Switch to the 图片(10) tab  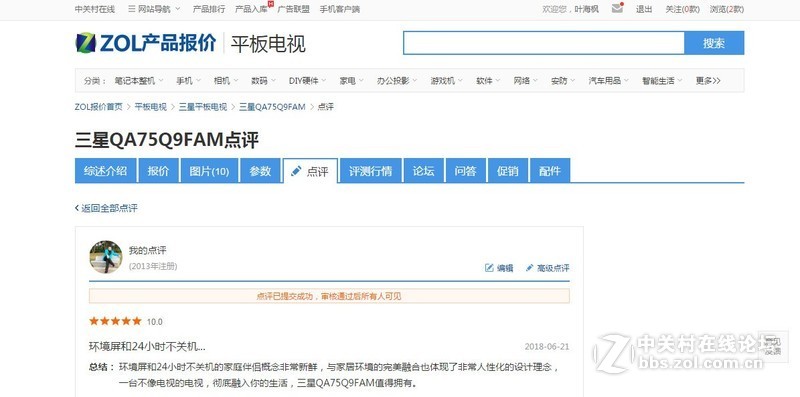[x=209, y=171]
